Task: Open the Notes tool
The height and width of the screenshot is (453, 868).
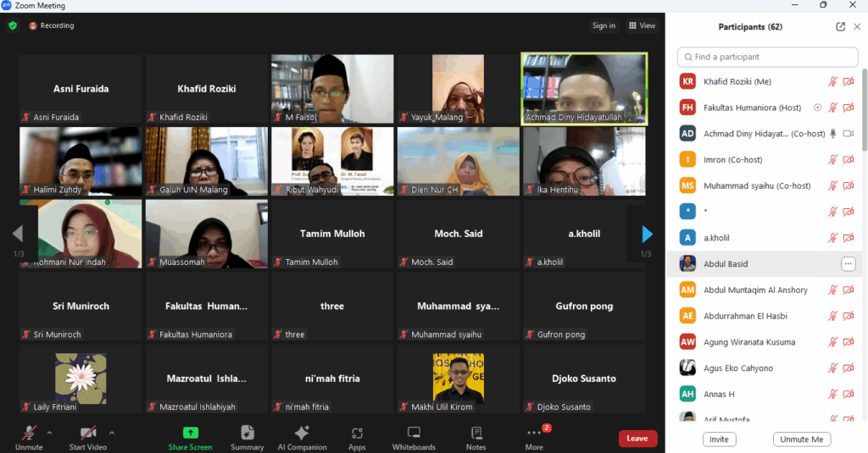Action: tap(476, 437)
